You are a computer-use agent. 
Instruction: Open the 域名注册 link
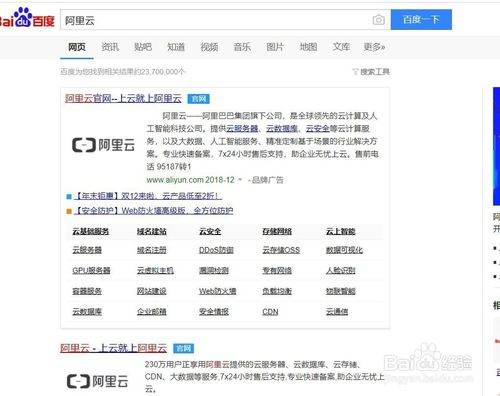click(x=152, y=250)
